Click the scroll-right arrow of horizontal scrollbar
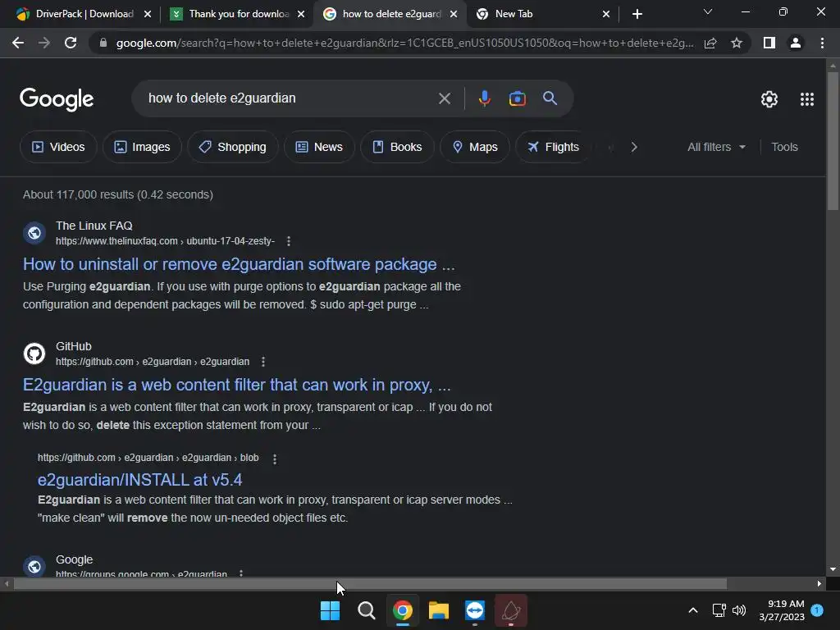840x630 pixels. [819, 583]
